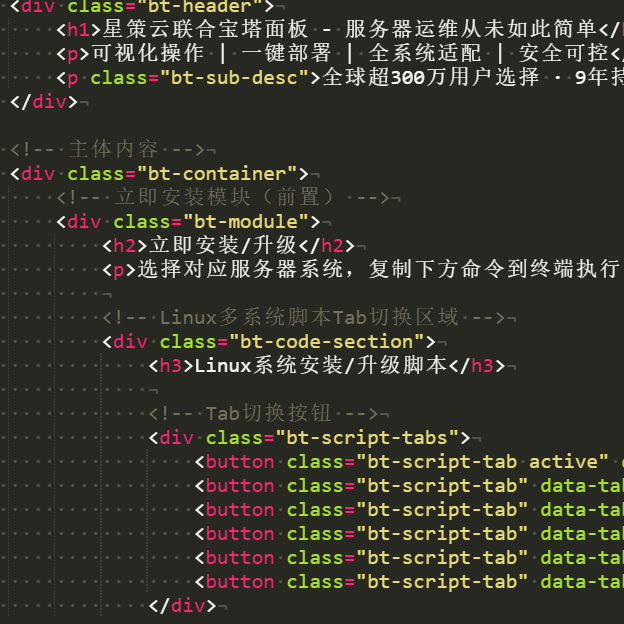The image size is (624, 624).
Task: Click the h2 text "立即安装/升级"
Action: [x=223, y=245]
